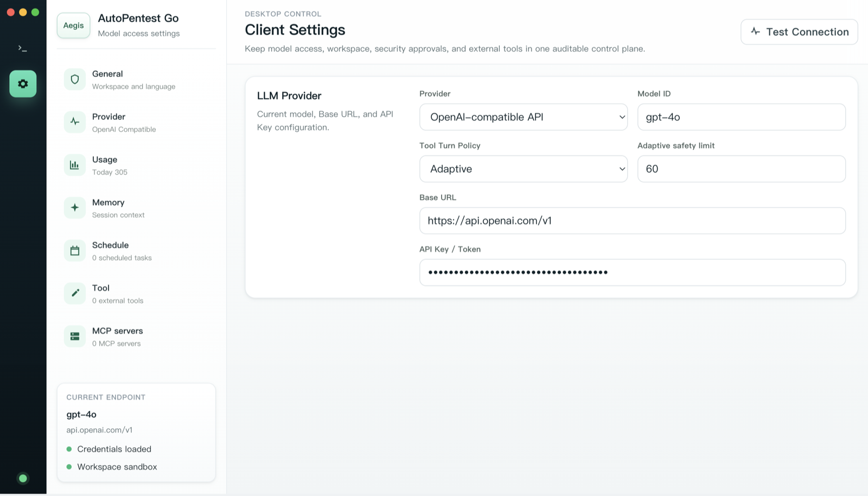Click the Aegis logo badge
The width and height of the screenshot is (868, 496).
(x=74, y=26)
